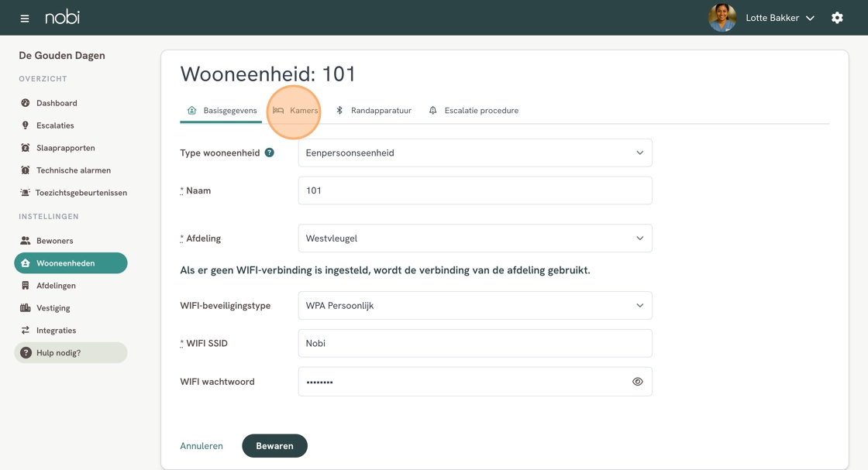Open the Escalatie procedure tab
Viewport: 868px width, 470px height.
474,111
